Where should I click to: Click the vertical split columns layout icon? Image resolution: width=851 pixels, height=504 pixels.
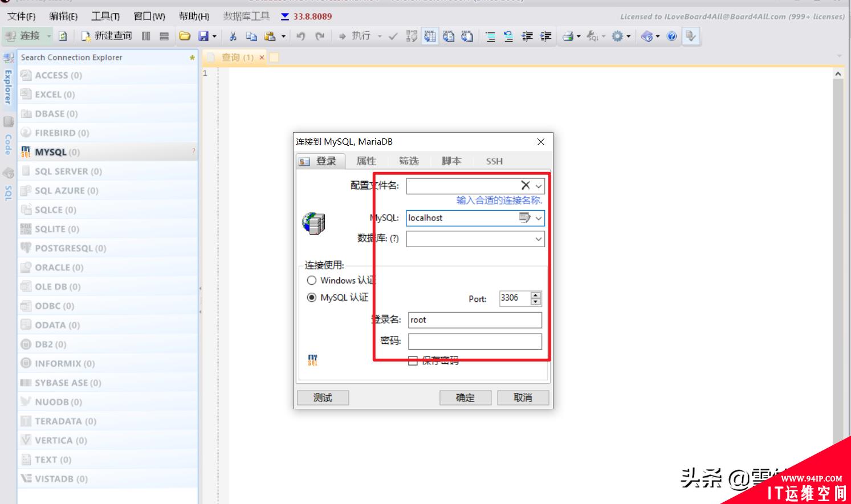[x=146, y=36]
